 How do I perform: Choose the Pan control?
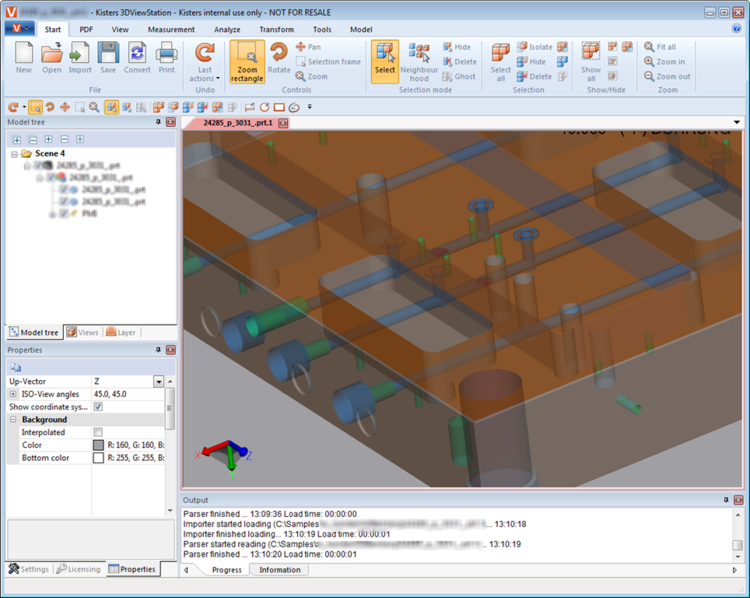point(309,47)
